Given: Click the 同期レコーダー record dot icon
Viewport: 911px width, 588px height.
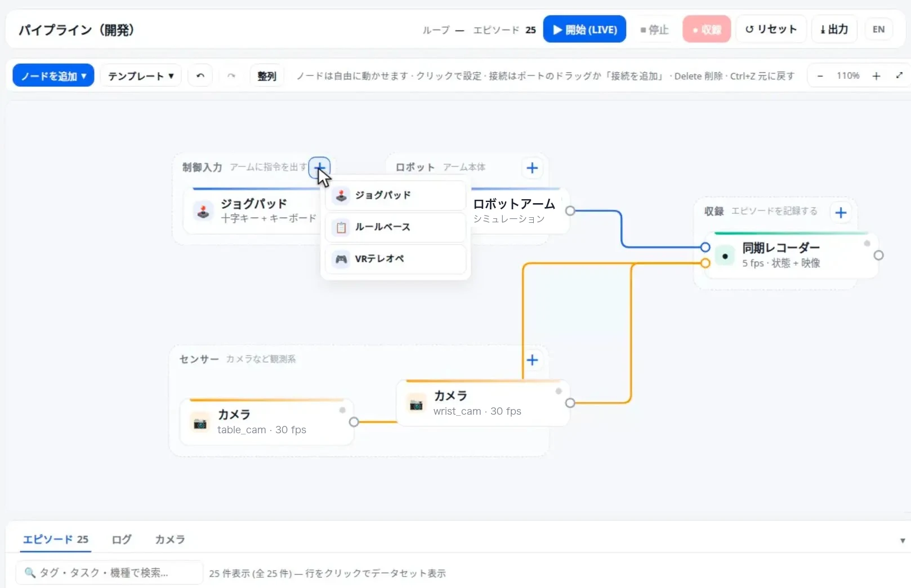Looking at the screenshot, I should click(x=725, y=256).
